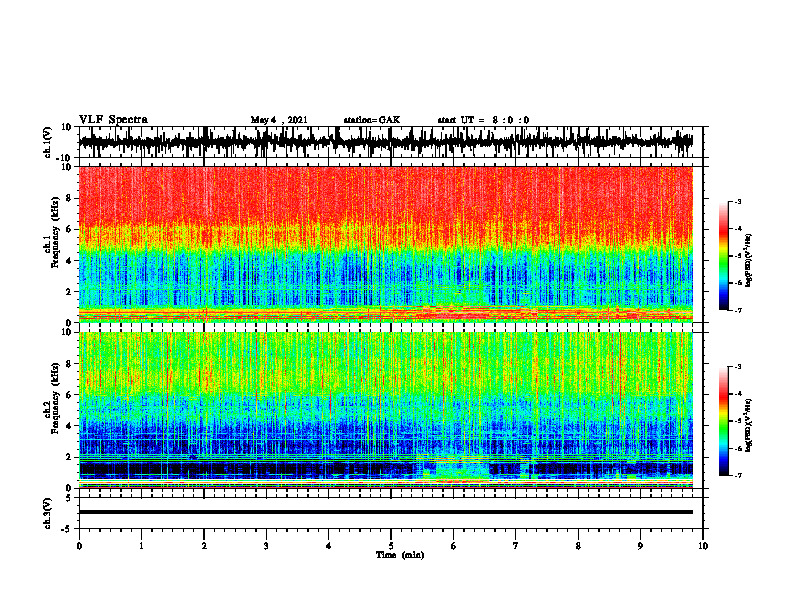792x612 pixels.
Task: Click time axis tick label "8"
Action: pos(578,546)
